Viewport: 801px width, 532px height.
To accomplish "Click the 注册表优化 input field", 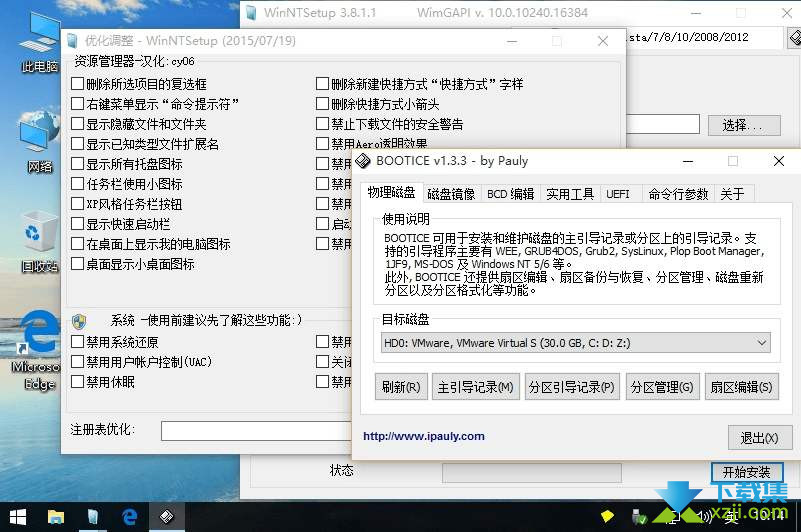I will click(256, 431).
